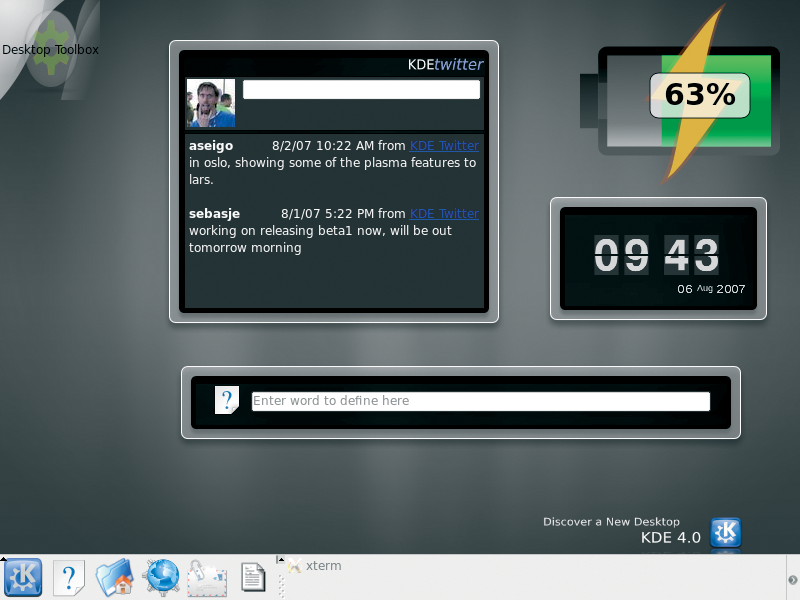800x600 pixels.
Task: Click the clock minutes digits 43
Action: 691,254
